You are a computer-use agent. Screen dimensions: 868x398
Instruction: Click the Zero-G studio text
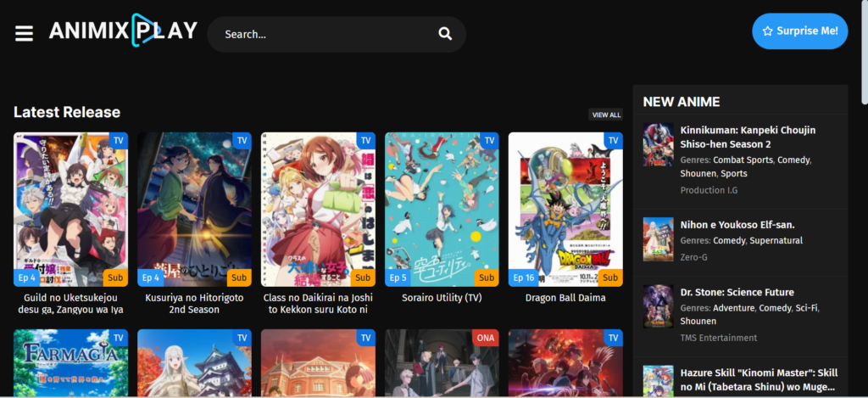tap(694, 257)
